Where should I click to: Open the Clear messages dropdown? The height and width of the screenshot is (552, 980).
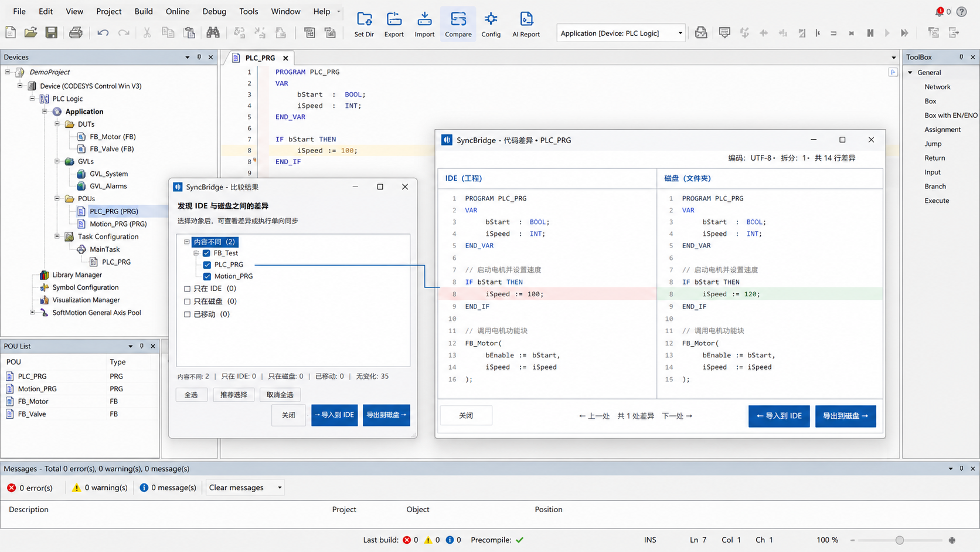coord(280,487)
